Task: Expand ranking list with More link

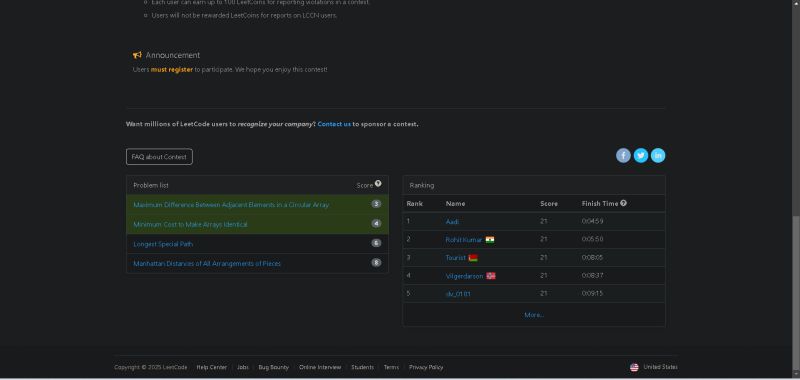Action: [x=534, y=315]
